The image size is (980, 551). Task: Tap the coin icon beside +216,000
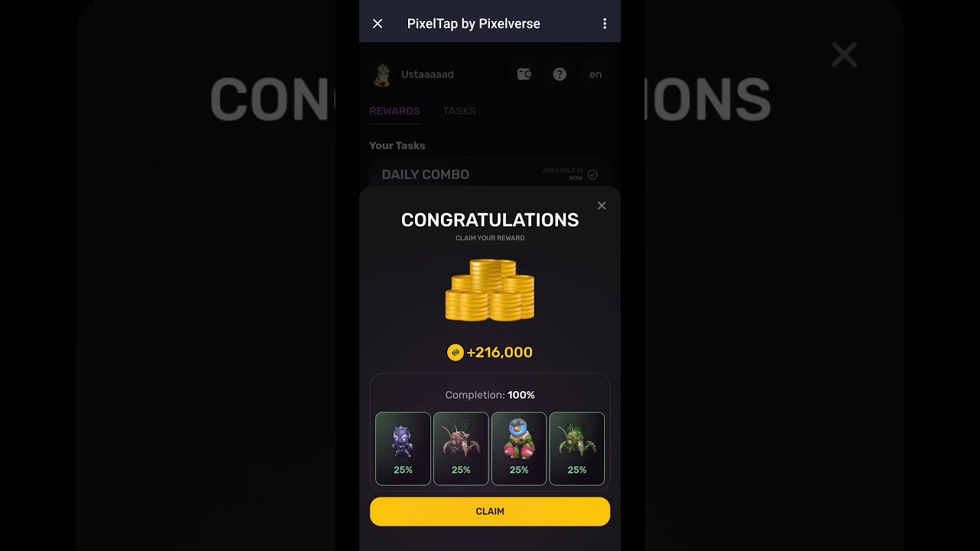[x=456, y=352]
